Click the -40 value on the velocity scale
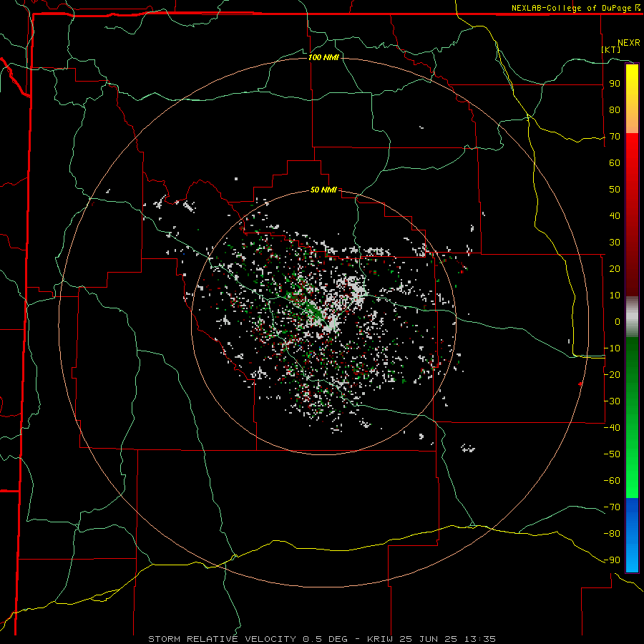This screenshot has height=644, width=644. [x=612, y=428]
